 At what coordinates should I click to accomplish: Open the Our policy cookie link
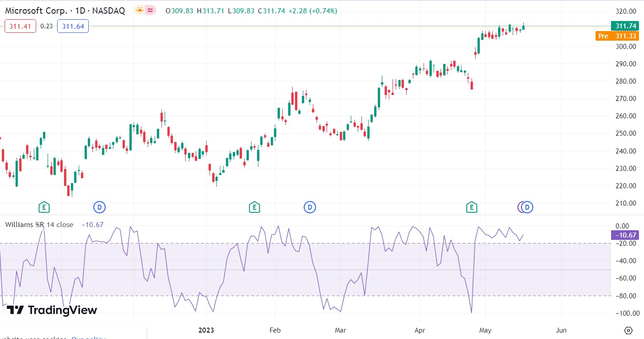[x=88, y=338]
